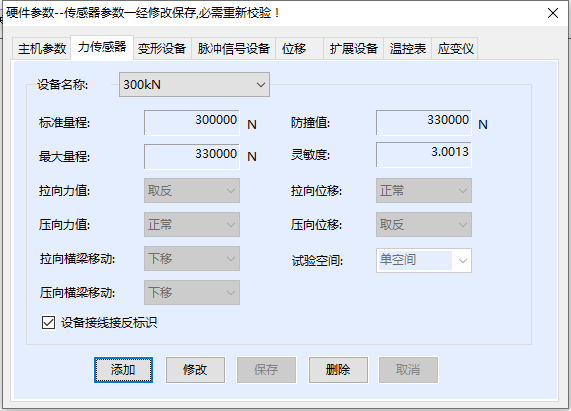Click the 灵敏度 3.0013 field
This screenshot has height=411, width=571.
pyautogui.click(x=424, y=155)
